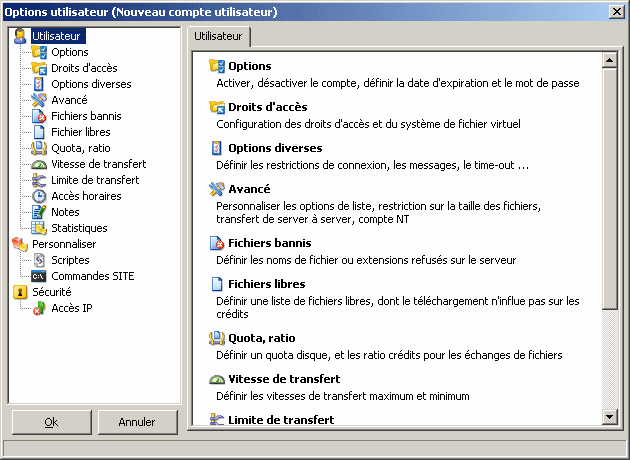Switch to the Utilisateur tab

(x=218, y=35)
